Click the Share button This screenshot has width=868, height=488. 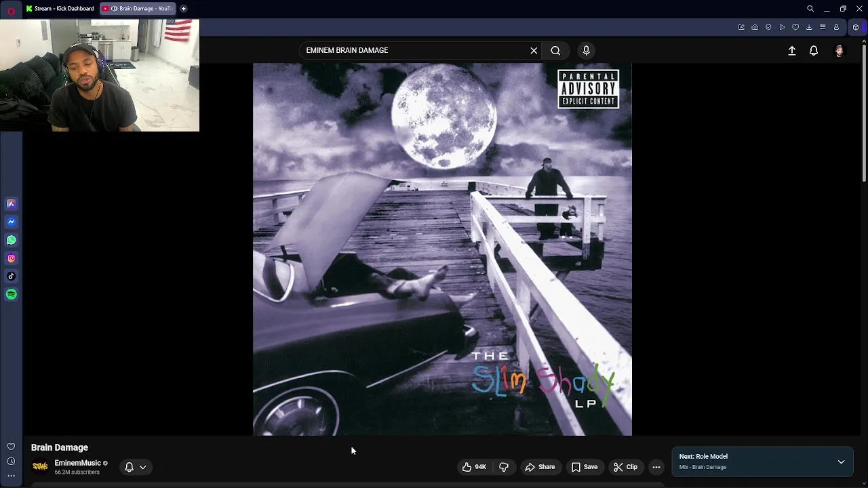pyautogui.click(x=539, y=467)
